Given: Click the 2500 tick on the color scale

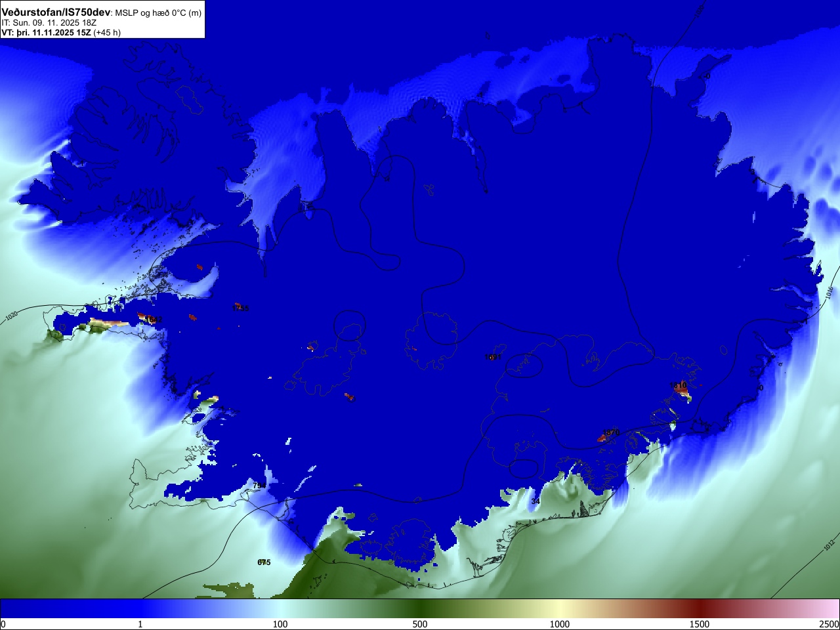Looking at the screenshot, I should click(830, 624).
